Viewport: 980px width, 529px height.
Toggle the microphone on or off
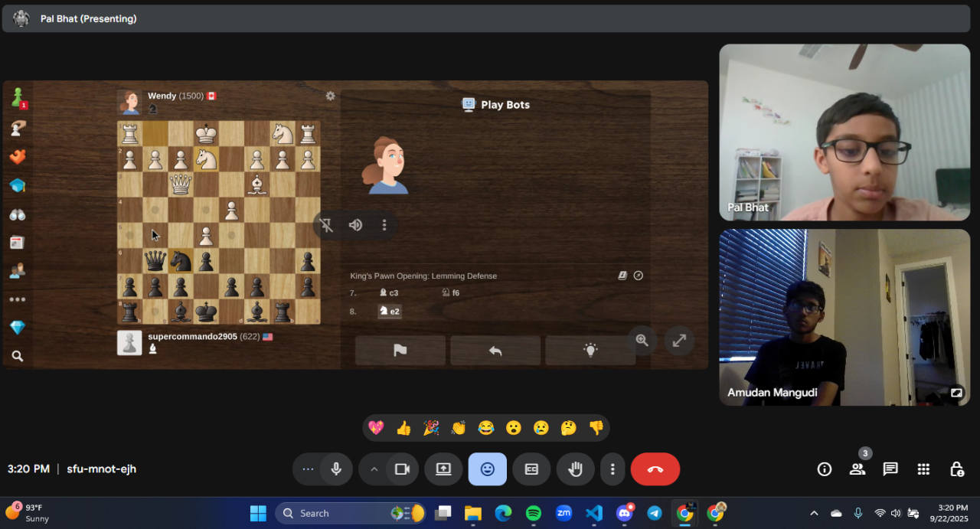pos(336,469)
